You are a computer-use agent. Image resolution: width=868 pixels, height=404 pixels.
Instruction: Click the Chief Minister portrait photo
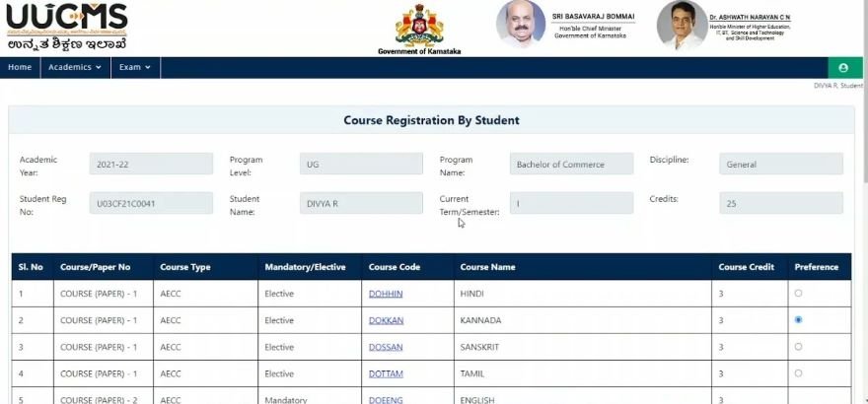click(x=521, y=25)
